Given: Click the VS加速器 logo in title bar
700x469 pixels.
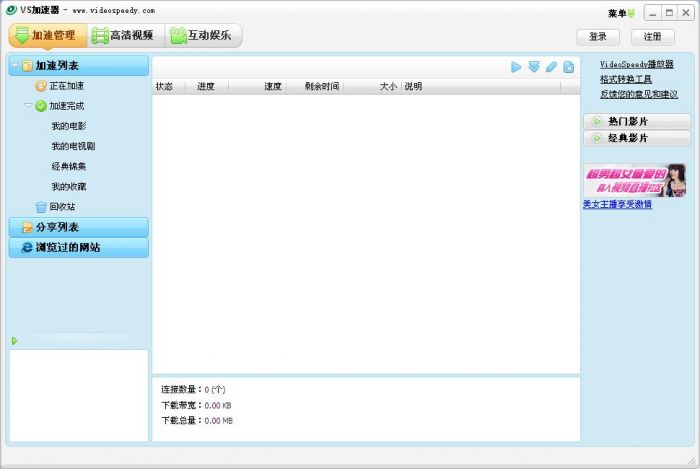Looking at the screenshot, I should click(11, 10).
